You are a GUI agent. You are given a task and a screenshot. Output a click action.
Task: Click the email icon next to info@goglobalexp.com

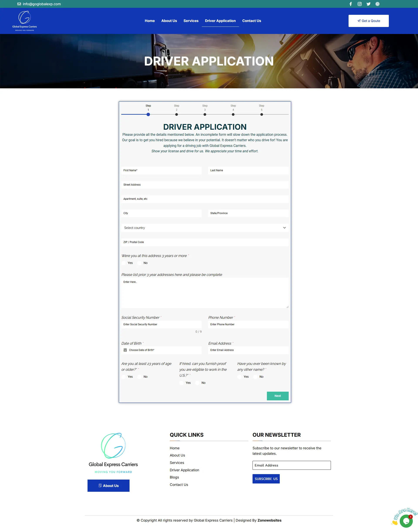point(19,4)
